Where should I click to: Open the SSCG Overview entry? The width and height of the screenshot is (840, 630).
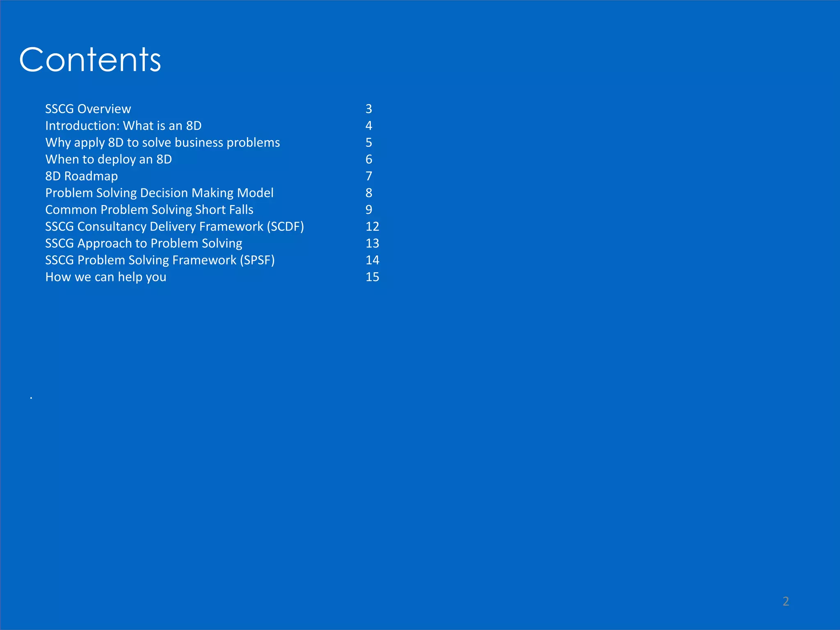pyautogui.click(x=88, y=109)
